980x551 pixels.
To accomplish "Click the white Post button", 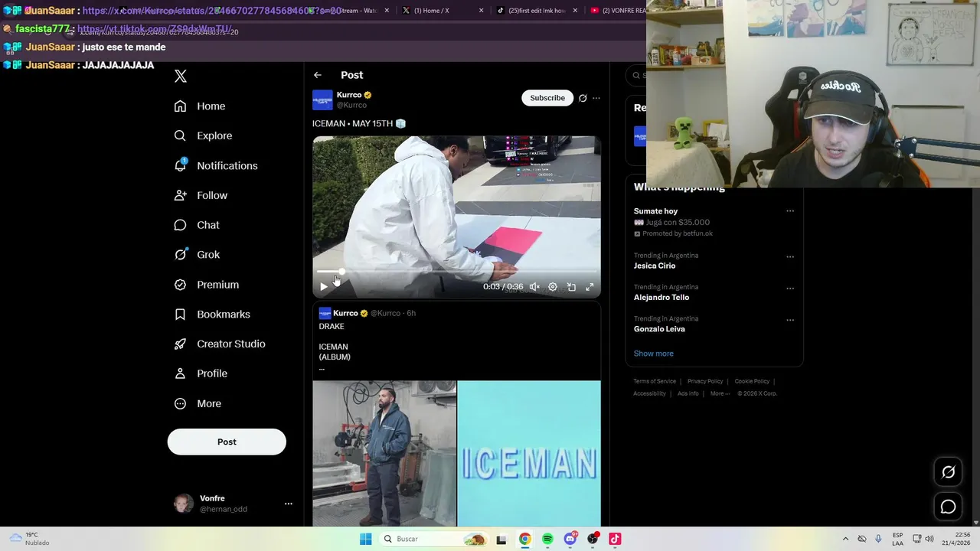I will coord(227,442).
